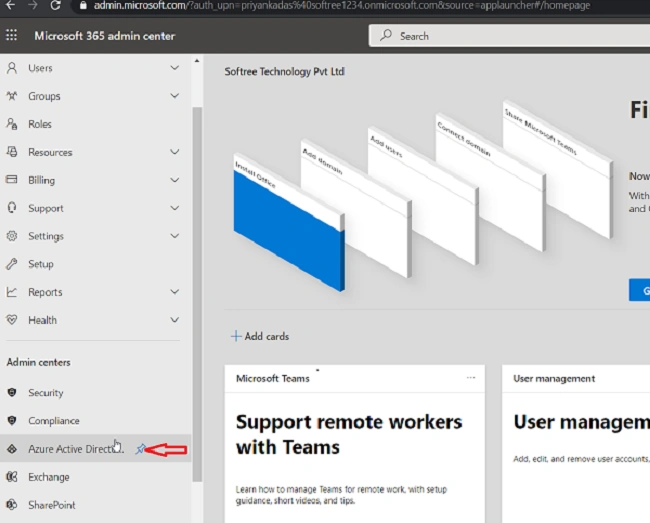This screenshot has width=650, height=523.
Task: Open the Roles menu item
Action: [95, 124]
